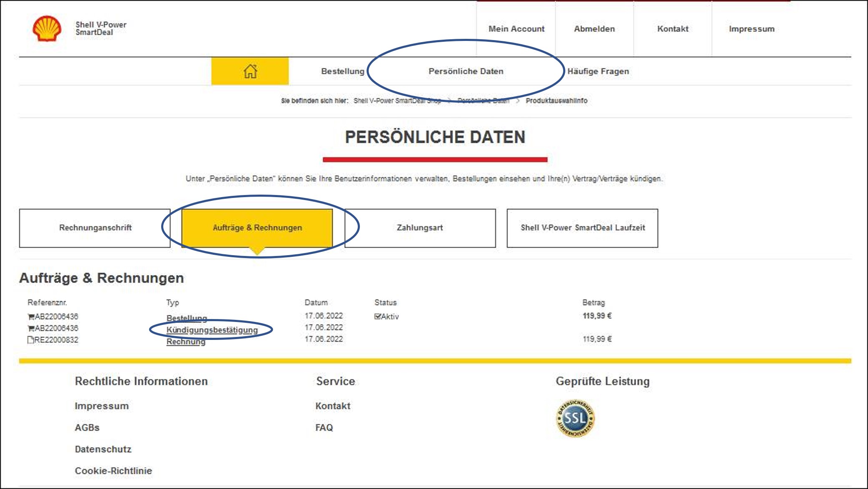This screenshot has width=868, height=489.
Task: Open the Cookie-Richtlinie footer link
Action: click(114, 471)
